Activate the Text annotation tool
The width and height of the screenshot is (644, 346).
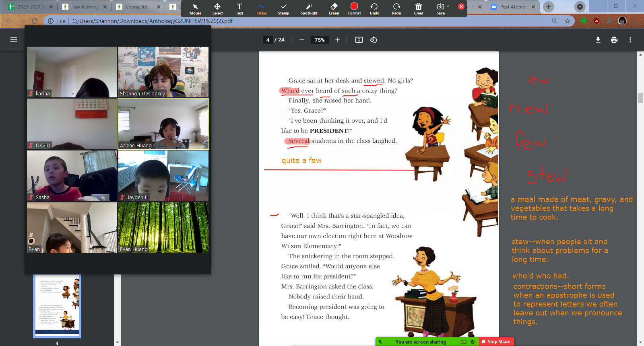point(239,9)
